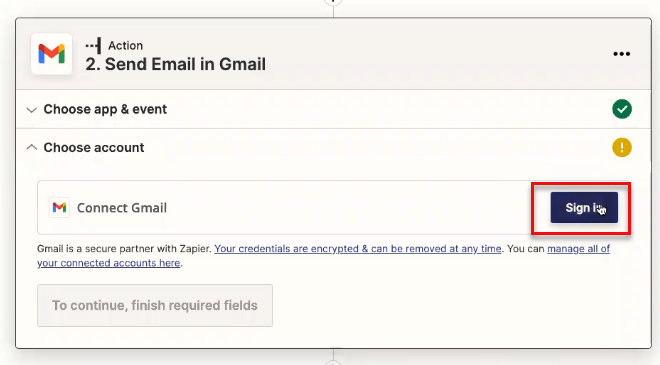This screenshot has width=660, height=365.
Task: Click the '2. Send Email in Gmail' title
Action: (x=176, y=64)
